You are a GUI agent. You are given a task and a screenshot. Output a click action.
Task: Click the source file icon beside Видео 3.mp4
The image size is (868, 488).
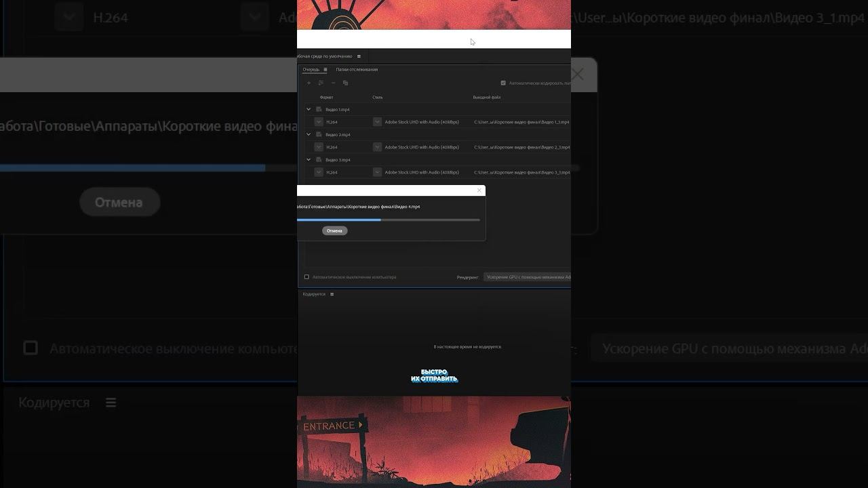pos(319,159)
